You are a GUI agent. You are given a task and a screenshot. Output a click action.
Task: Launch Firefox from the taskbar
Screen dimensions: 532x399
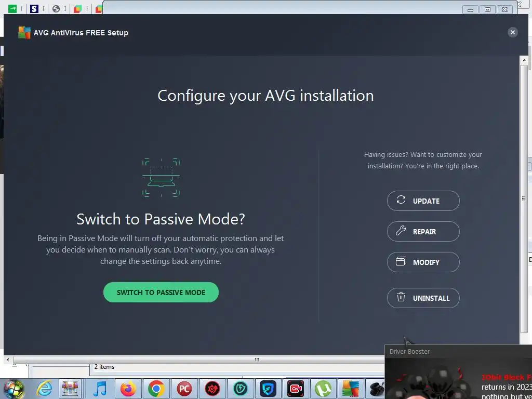pos(128,389)
